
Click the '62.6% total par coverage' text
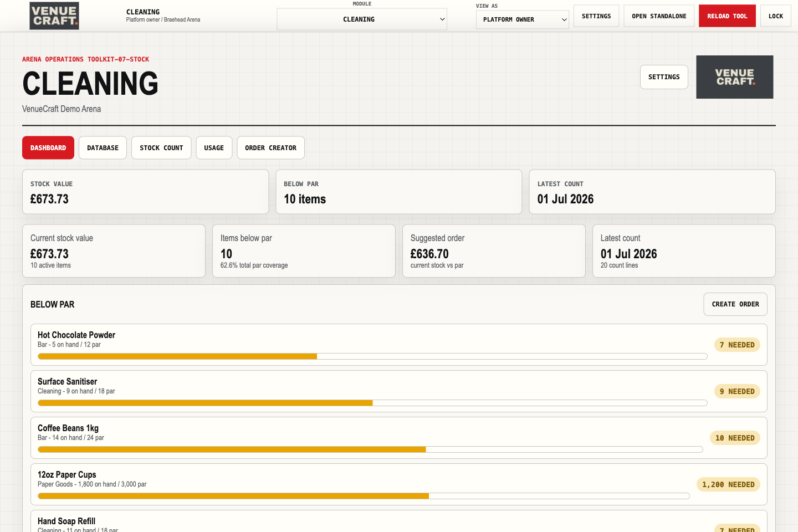click(254, 265)
